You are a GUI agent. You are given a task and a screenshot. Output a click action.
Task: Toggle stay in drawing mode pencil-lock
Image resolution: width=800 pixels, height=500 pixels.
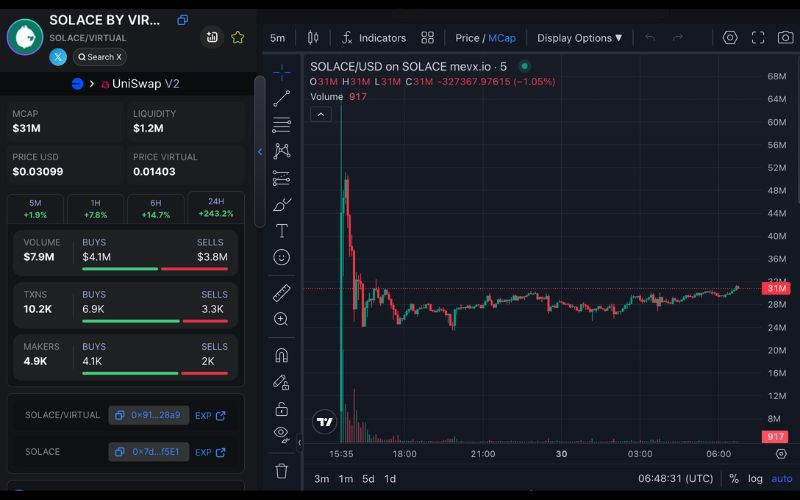pos(282,382)
